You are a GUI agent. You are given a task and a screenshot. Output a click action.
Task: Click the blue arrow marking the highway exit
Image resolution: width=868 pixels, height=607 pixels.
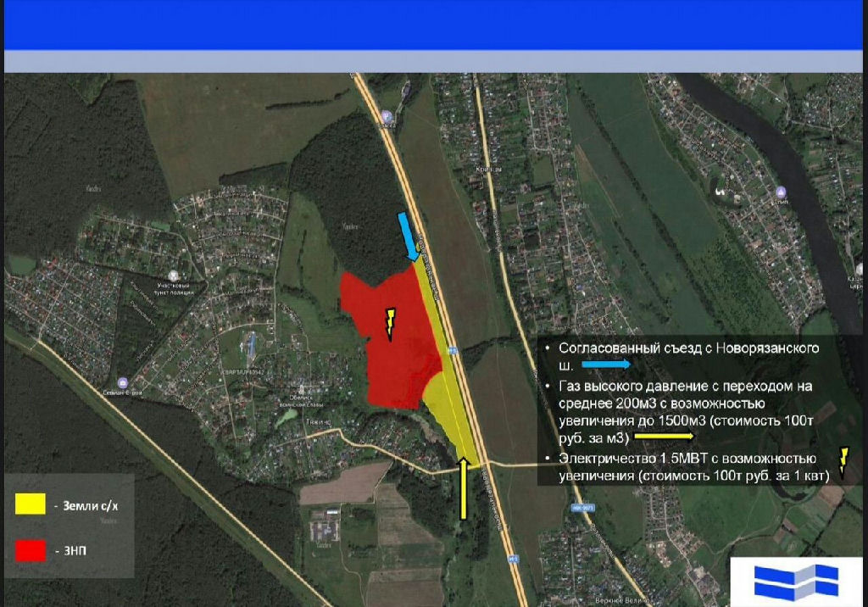coord(409,237)
